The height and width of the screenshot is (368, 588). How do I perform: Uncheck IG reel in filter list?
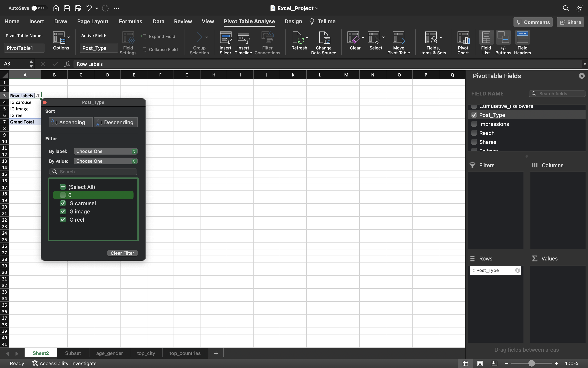click(63, 220)
